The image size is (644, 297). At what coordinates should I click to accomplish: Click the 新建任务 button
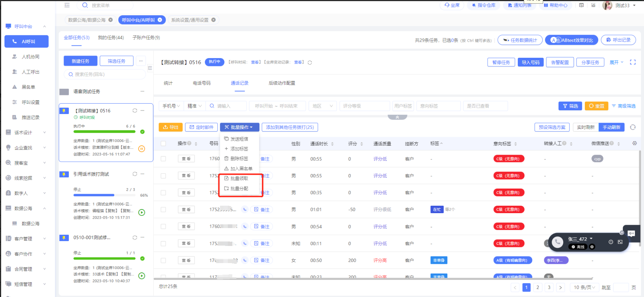click(x=80, y=61)
